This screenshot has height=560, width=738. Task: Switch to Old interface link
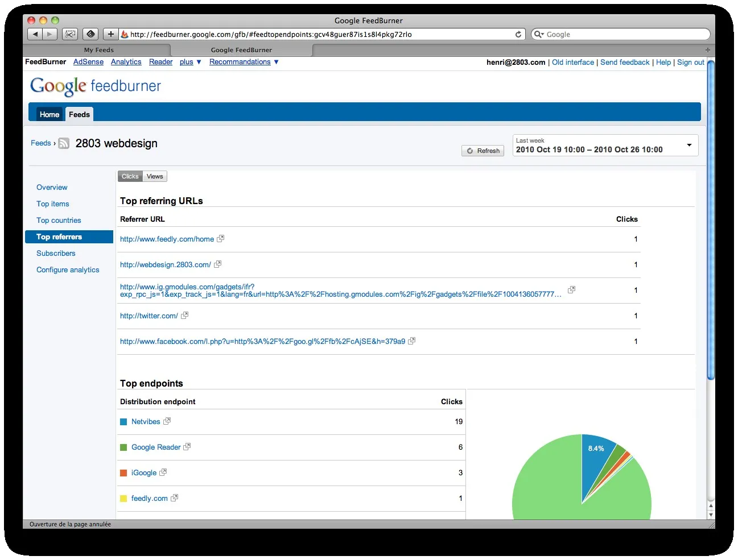pyautogui.click(x=573, y=63)
